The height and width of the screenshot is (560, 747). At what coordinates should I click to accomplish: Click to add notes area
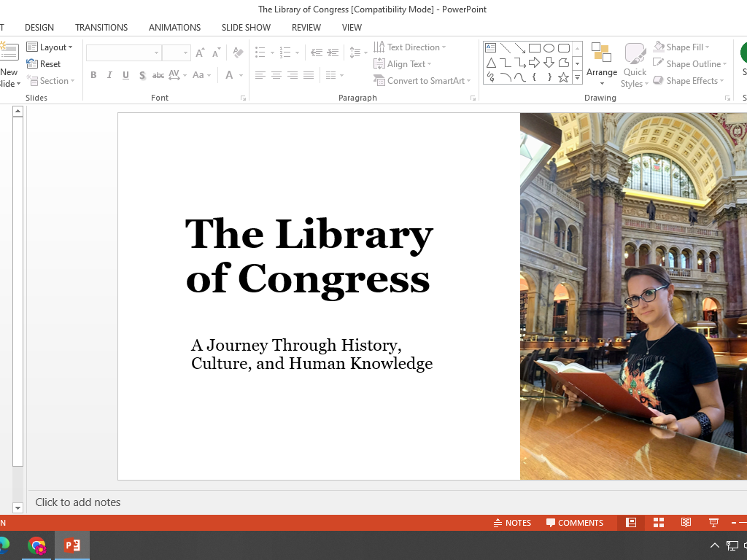pos(78,502)
